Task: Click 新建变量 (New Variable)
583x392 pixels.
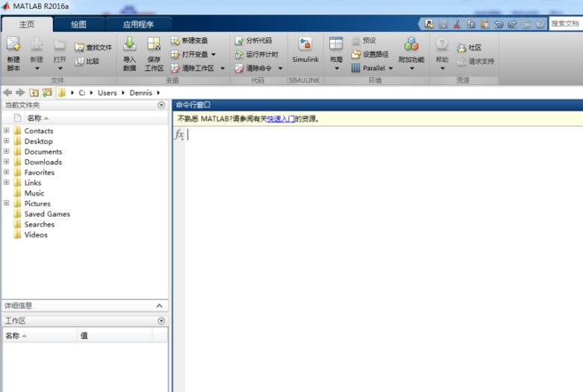Action: [x=190, y=40]
